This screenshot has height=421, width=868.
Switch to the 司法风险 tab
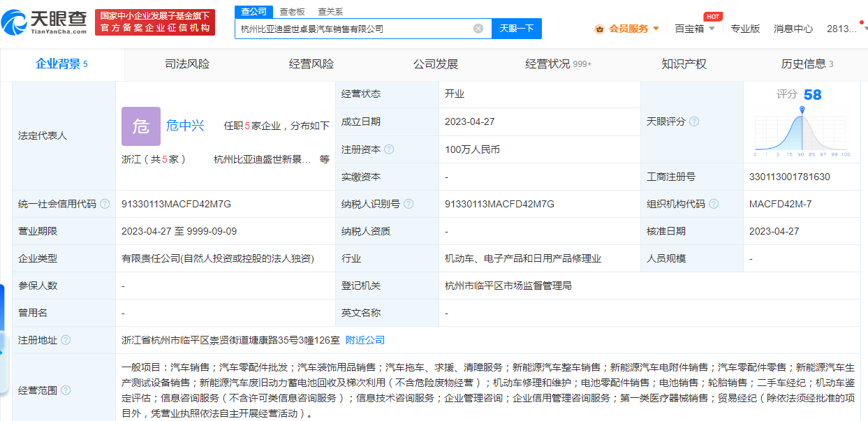[187, 64]
